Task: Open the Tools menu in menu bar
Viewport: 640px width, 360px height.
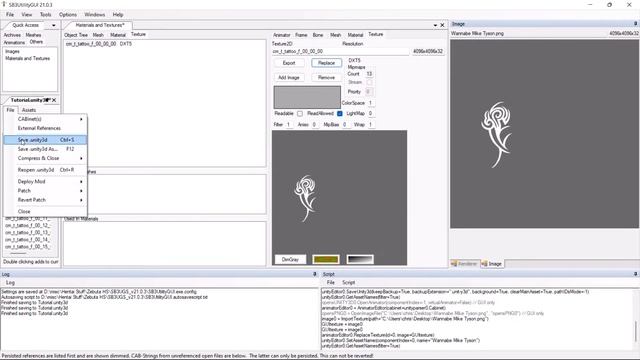Action: tap(46, 15)
